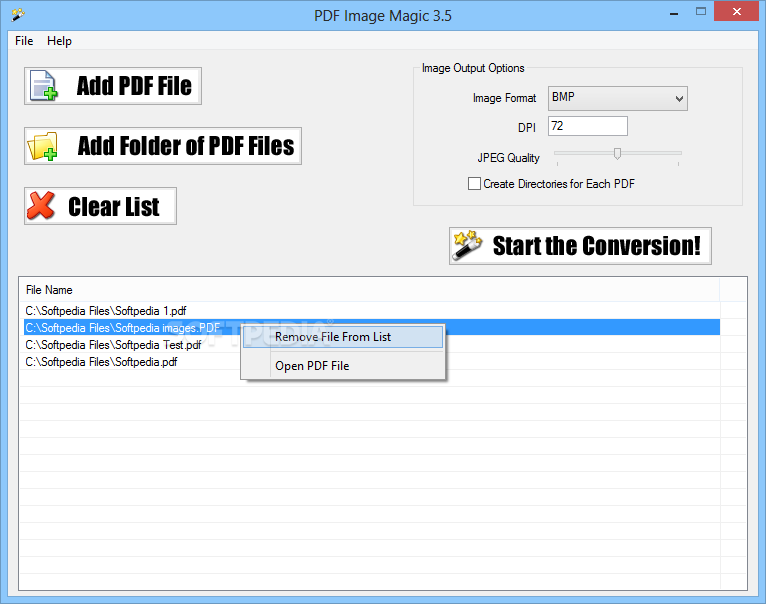Open the Image Format BMP dropdown
Screen dimensions: 766x604
pyautogui.click(x=617, y=98)
